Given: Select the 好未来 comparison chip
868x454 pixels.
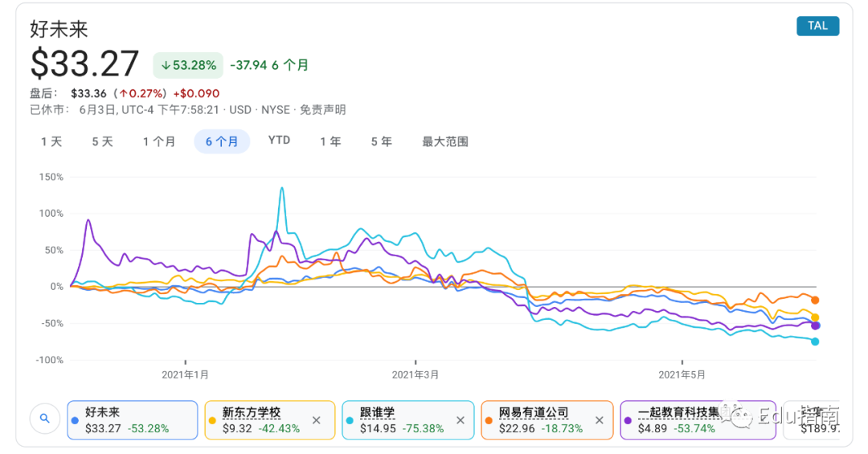Looking at the screenshot, I should point(133,420).
